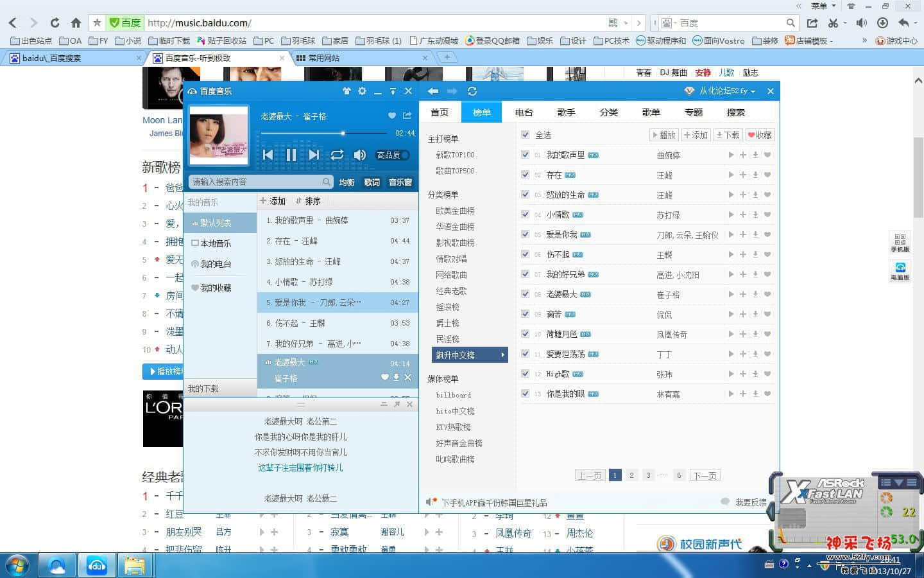The height and width of the screenshot is (578, 924).
Task: Download 怒放的生命 using its row download icon
Action: [755, 195]
